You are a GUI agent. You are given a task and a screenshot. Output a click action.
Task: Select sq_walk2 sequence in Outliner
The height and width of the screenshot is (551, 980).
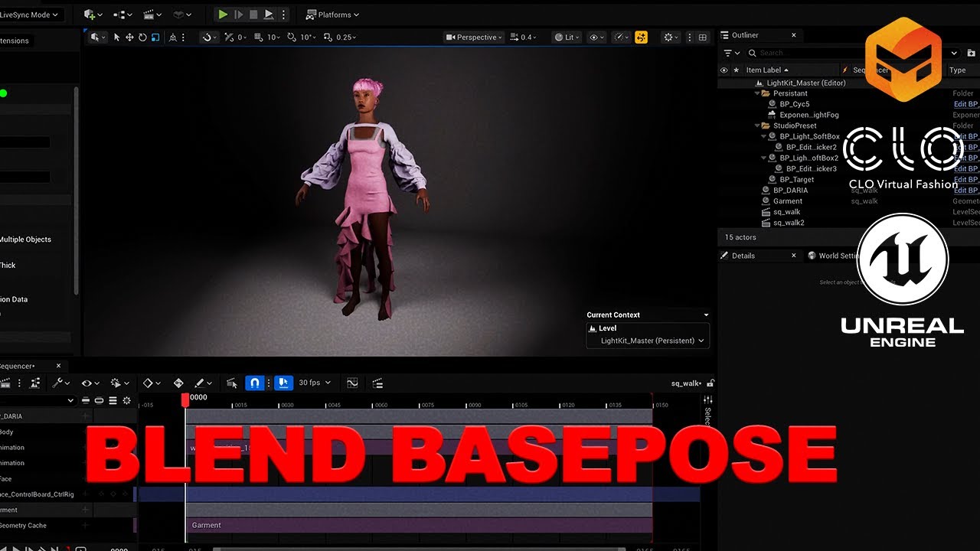click(789, 223)
